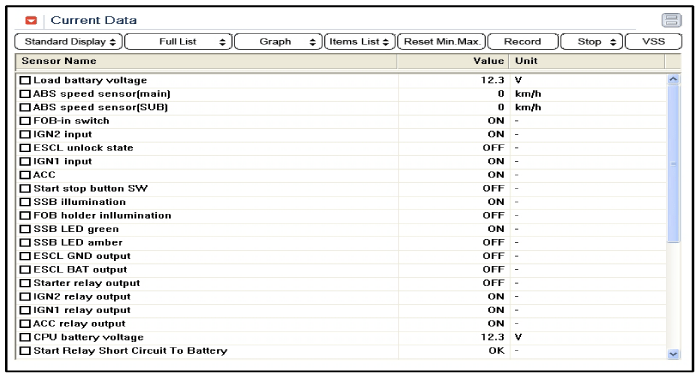Open the Stop dropdown

coord(591,42)
